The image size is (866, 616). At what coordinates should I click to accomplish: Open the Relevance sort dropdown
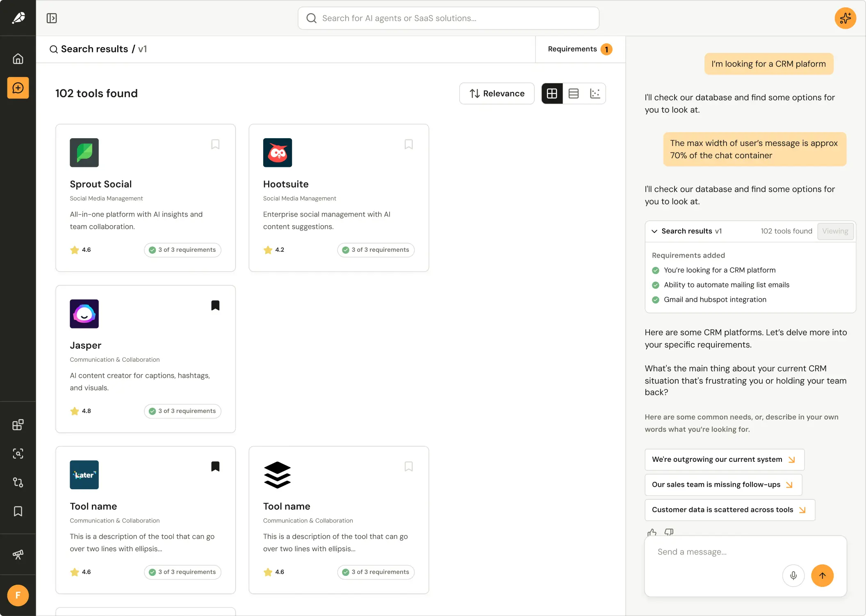coord(497,94)
